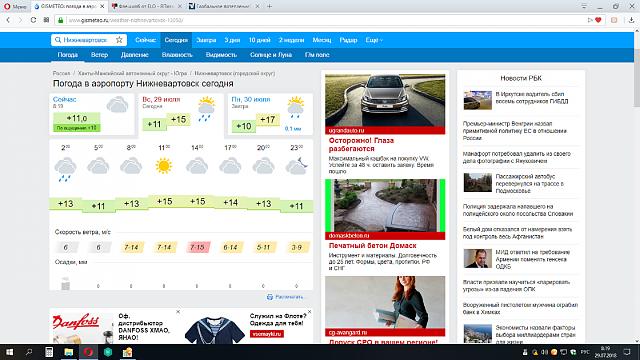Open the 2 недели forecast tab
This screenshot has height=360, width=640.
tap(291, 40)
